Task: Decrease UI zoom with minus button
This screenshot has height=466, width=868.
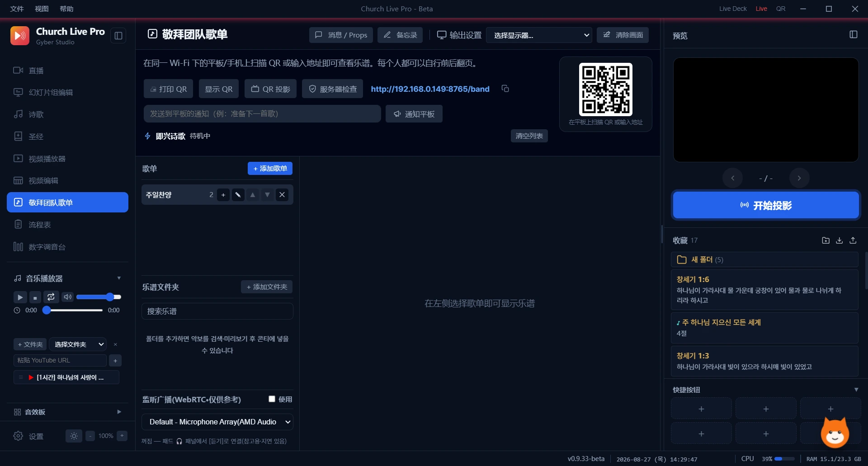Action: click(90, 436)
